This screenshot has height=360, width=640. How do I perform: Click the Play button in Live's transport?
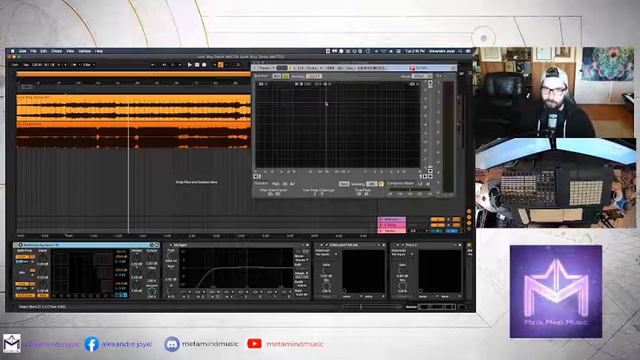[x=190, y=64]
